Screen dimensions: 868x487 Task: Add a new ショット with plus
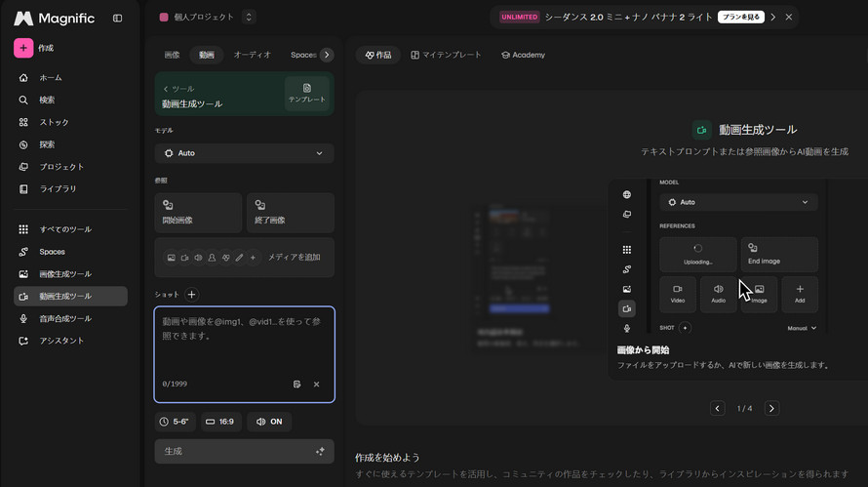pos(191,295)
